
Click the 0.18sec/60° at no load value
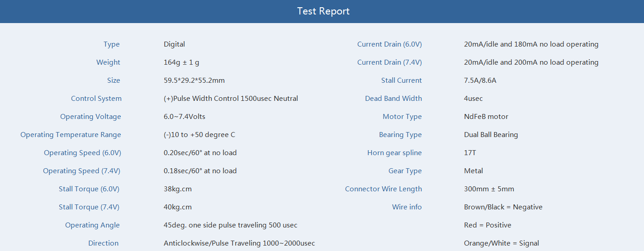pos(200,171)
